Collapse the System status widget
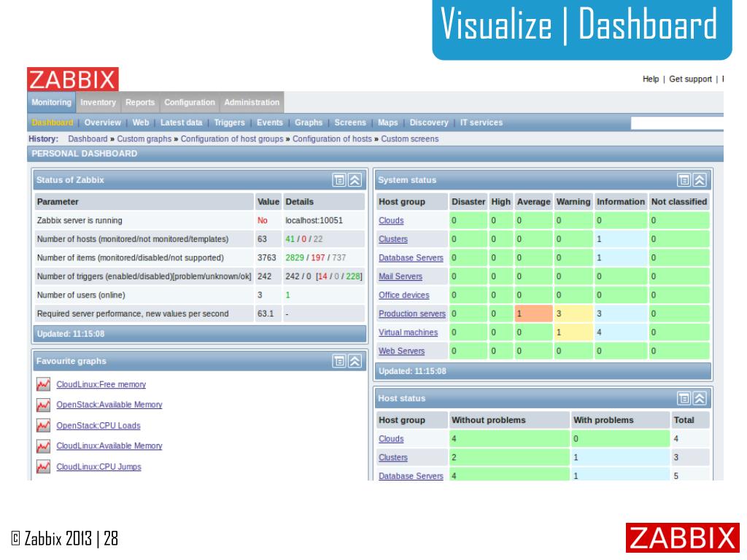The height and width of the screenshot is (560, 747). (700, 180)
